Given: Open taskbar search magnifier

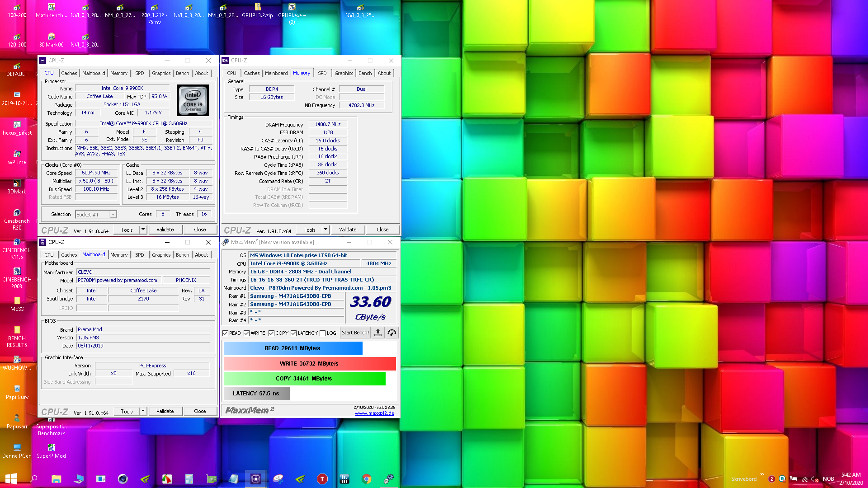Looking at the screenshot, I should [x=33, y=479].
